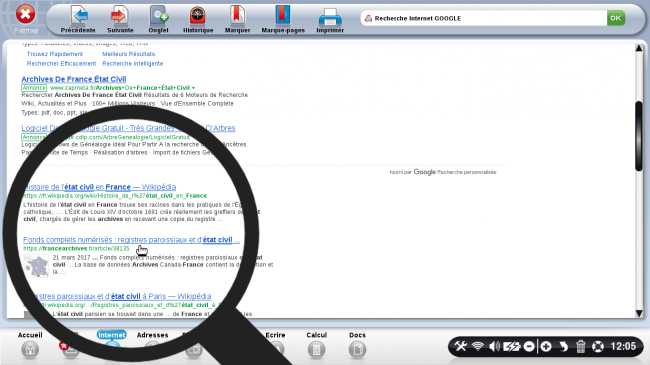Print the page with Imprimer icon
650x365 pixels.
pos(330,17)
